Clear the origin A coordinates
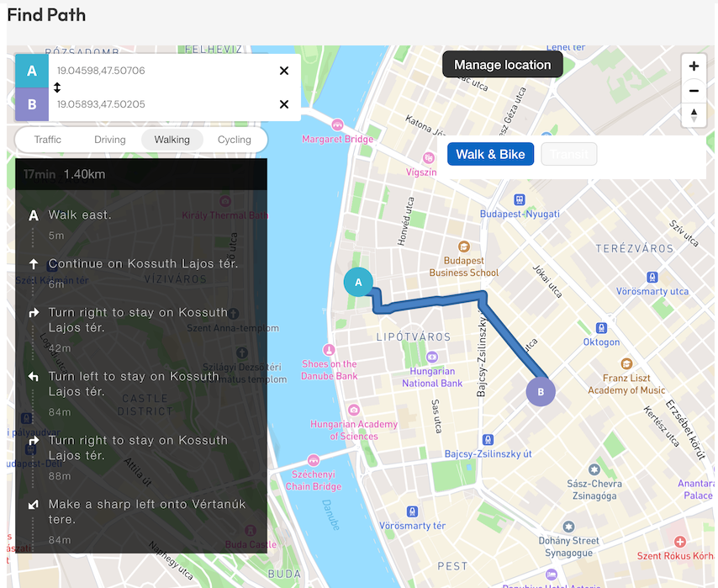The image size is (718, 588). pyautogui.click(x=284, y=71)
